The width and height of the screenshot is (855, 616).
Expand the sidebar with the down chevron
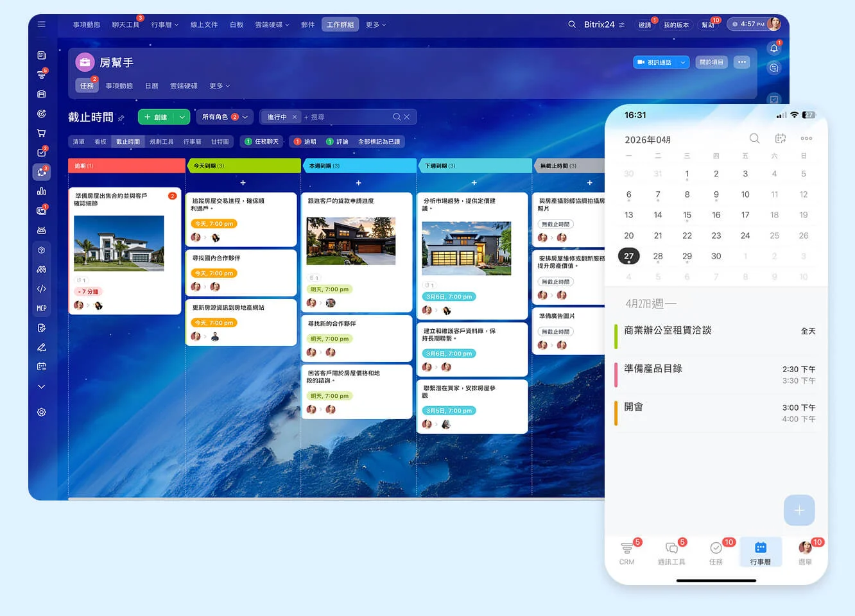tap(42, 386)
